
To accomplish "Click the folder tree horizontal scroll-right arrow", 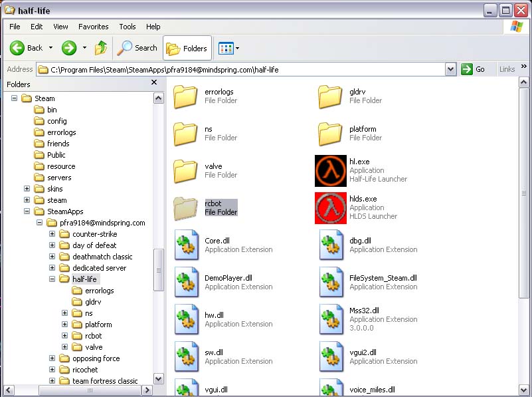I will (x=147, y=390).
